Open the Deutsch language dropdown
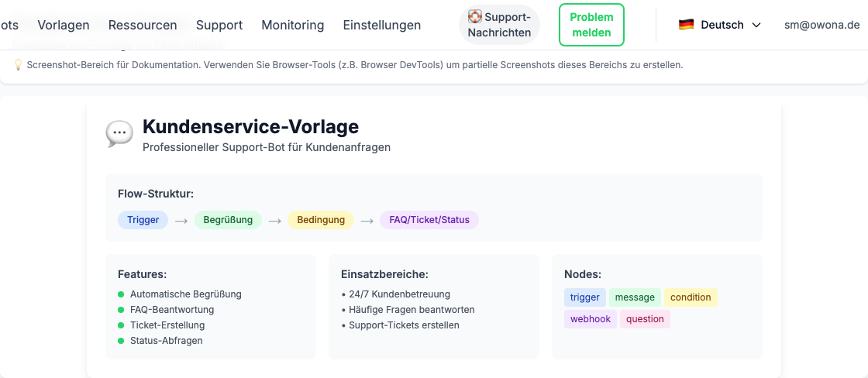The height and width of the screenshot is (378, 868). (720, 25)
